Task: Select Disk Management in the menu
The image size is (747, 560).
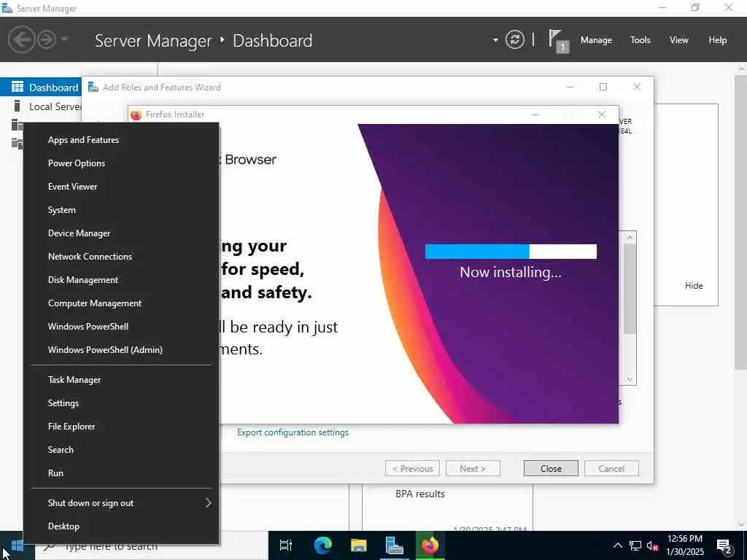Action: [x=121, y=280]
